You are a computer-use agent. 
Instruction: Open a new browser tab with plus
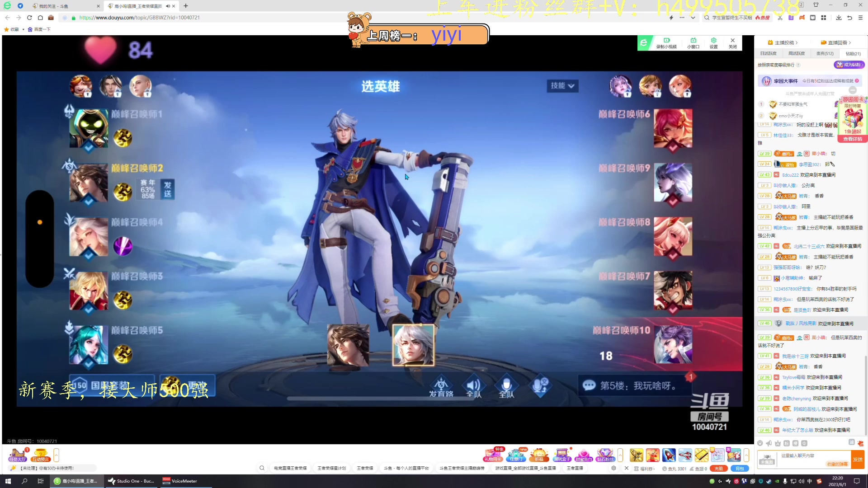click(x=186, y=6)
